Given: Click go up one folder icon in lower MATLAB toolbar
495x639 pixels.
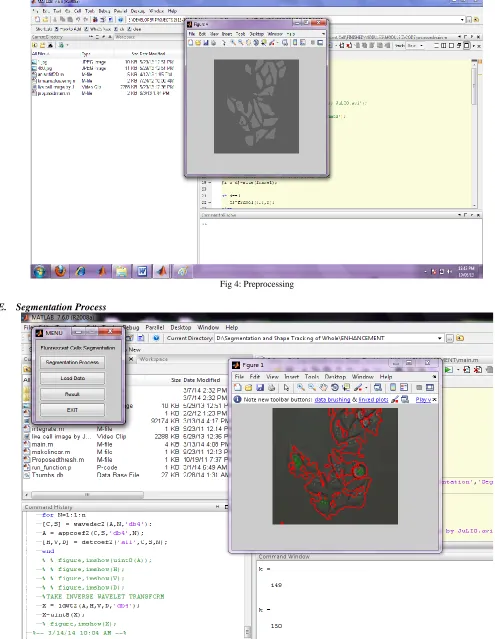Looking at the screenshot, I should coord(460,338).
